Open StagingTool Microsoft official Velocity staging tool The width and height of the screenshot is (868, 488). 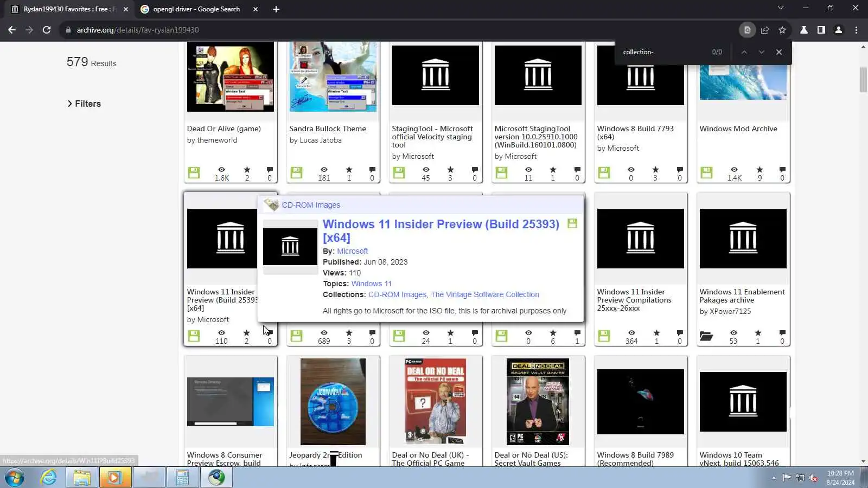[432, 137]
